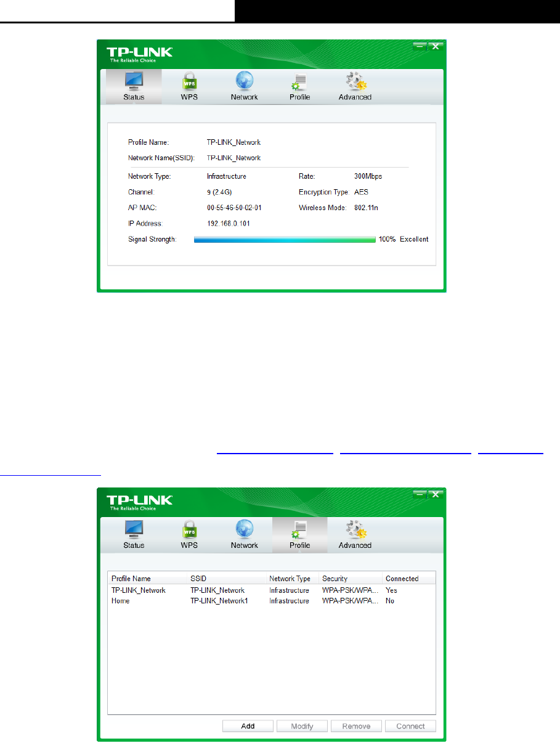Open the Status tab in the upper window
This screenshot has width=560, height=742.
[134, 86]
